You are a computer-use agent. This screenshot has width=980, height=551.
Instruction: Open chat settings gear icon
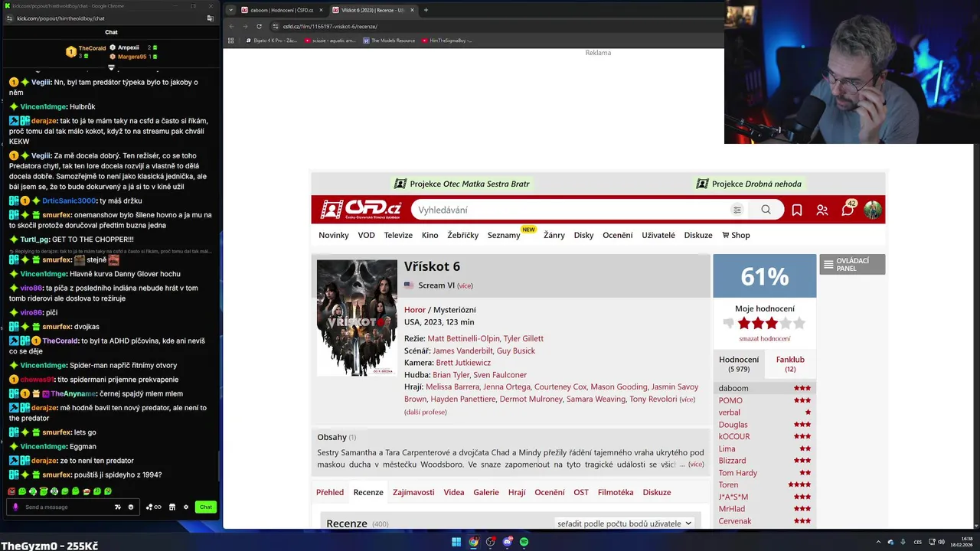(185, 507)
